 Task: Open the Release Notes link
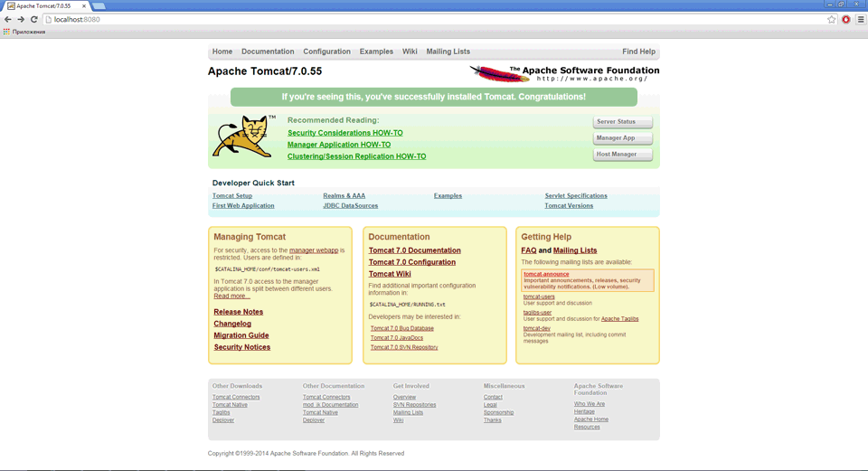click(239, 312)
